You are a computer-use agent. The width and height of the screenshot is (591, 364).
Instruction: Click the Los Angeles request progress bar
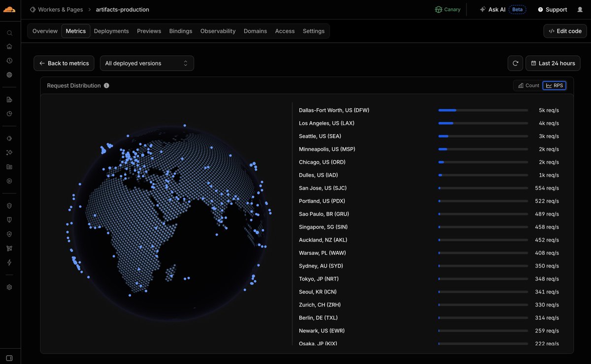click(483, 123)
